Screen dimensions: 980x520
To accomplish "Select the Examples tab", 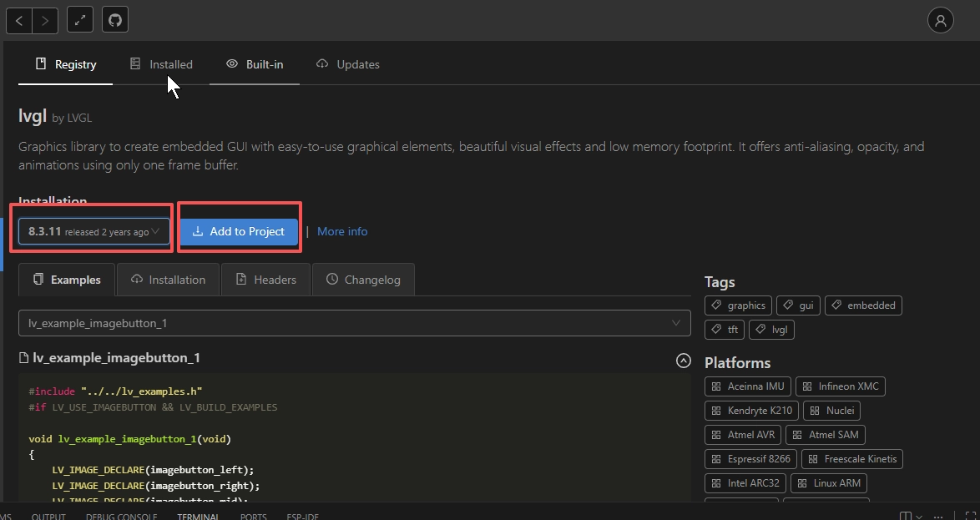I will [67, 280].
